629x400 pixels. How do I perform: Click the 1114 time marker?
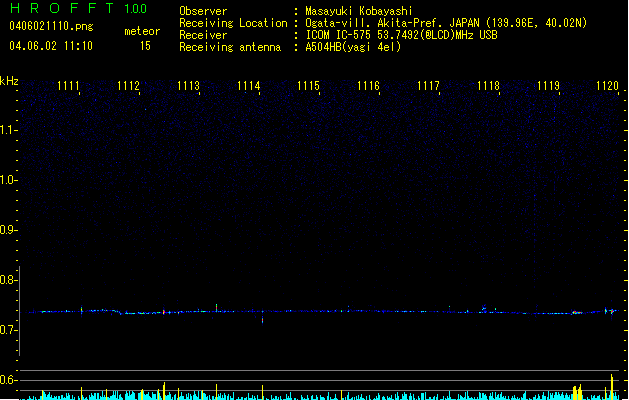click(x=249, y=86)
